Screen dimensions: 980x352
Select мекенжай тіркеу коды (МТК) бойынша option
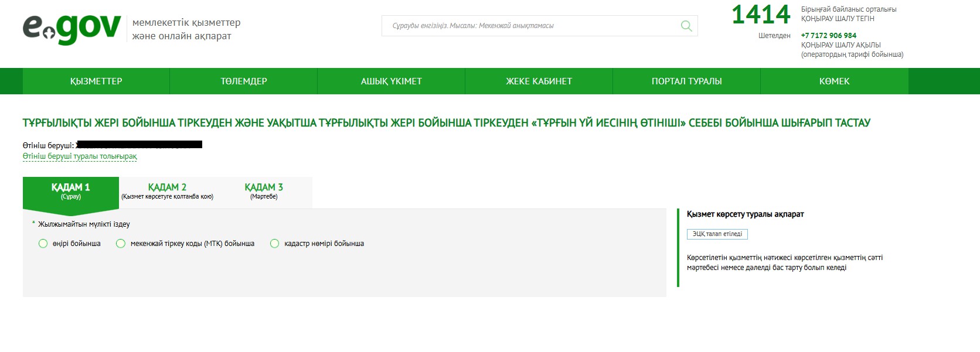pyautogui.click(x=121, y=244)
